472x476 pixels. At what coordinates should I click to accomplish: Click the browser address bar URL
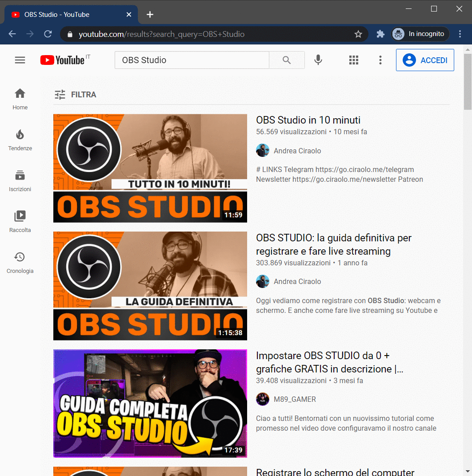[x=161, y=34]
